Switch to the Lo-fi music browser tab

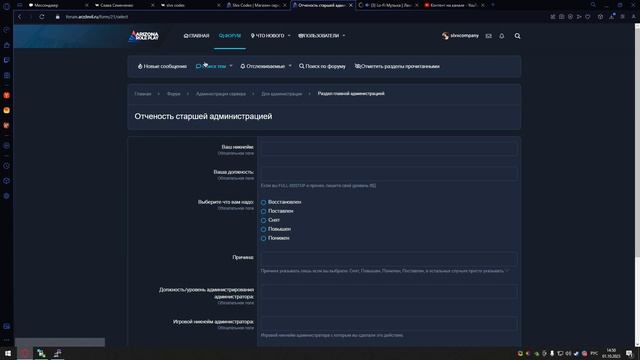point(388,5)
